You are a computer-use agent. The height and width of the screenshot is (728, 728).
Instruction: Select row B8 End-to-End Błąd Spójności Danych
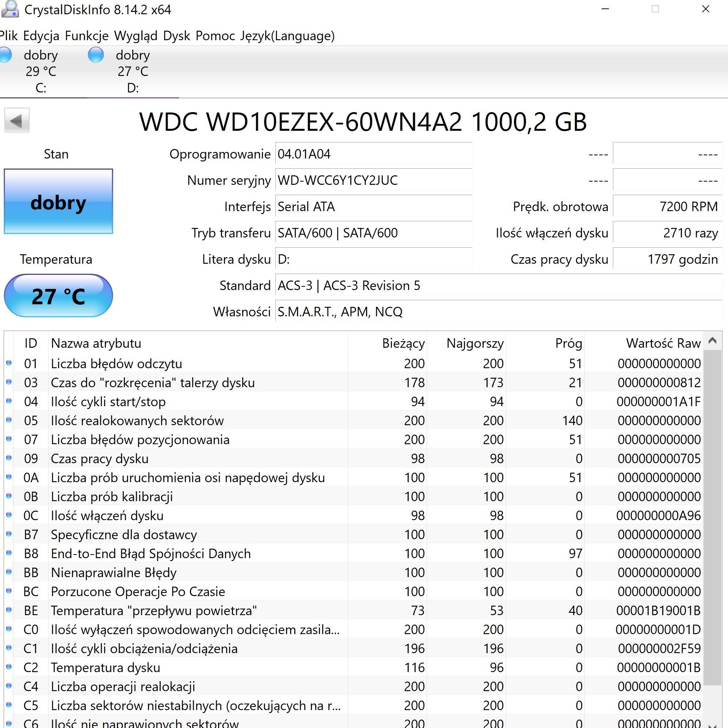click(354, 553)
